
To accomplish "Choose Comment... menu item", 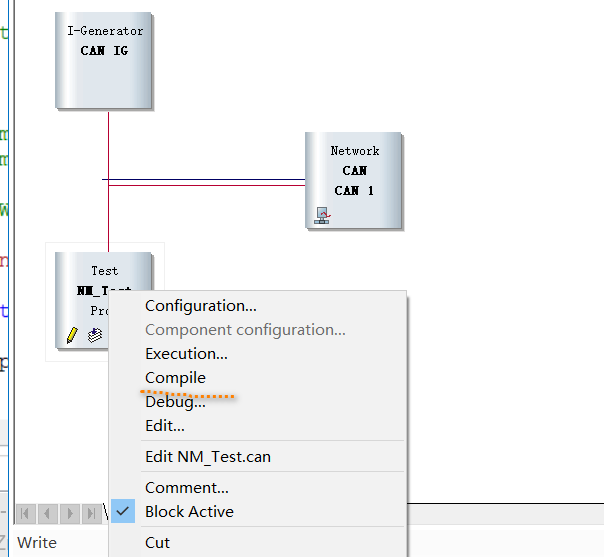I will 257,488.
